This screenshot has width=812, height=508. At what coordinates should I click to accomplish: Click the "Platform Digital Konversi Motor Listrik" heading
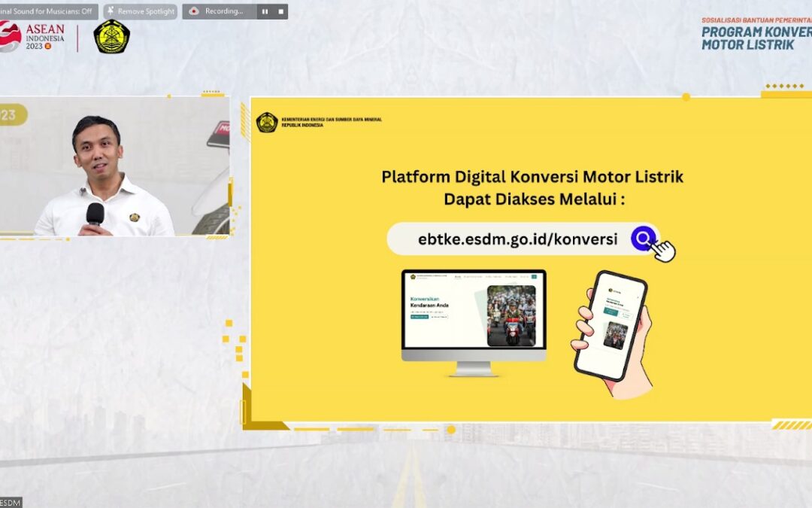click(x=532, y=177)
